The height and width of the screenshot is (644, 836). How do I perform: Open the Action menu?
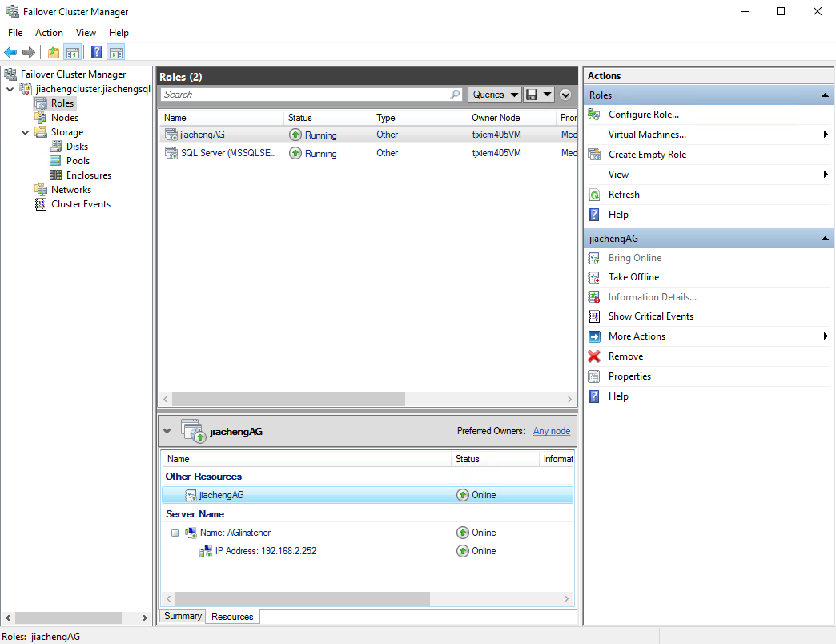pyautogui.click(x=49, y=33)
